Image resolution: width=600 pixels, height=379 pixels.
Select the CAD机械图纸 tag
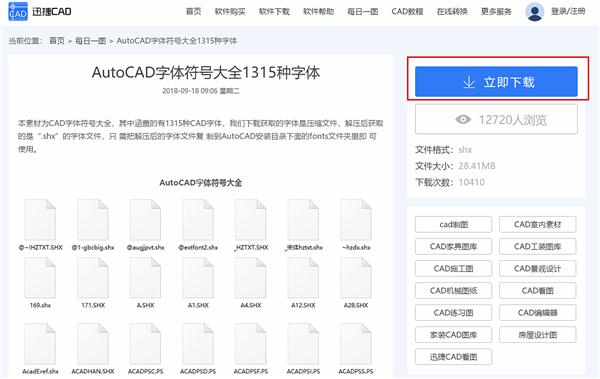(x=453, y=291)
